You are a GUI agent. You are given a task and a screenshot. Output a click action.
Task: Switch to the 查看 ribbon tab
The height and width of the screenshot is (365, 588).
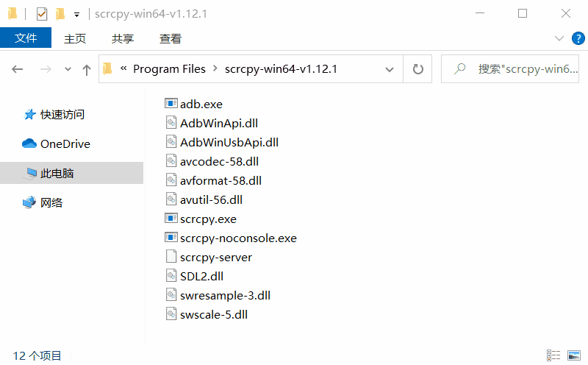click(x=171, y=38)
